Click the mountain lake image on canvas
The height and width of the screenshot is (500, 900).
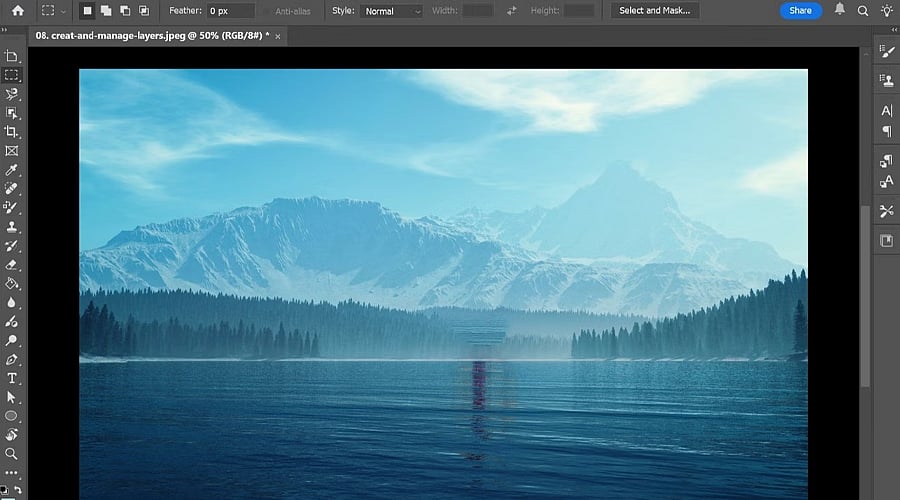coord(443,284)
